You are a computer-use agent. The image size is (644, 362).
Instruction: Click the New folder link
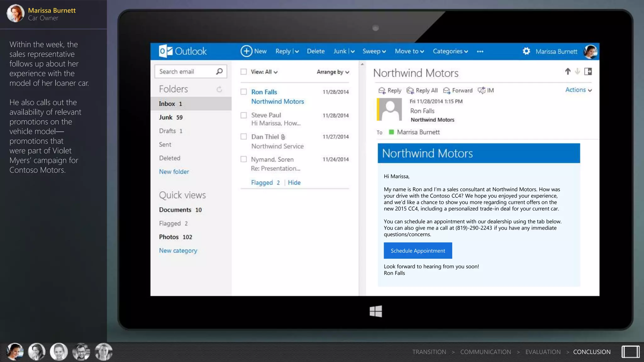click(174, 172)
